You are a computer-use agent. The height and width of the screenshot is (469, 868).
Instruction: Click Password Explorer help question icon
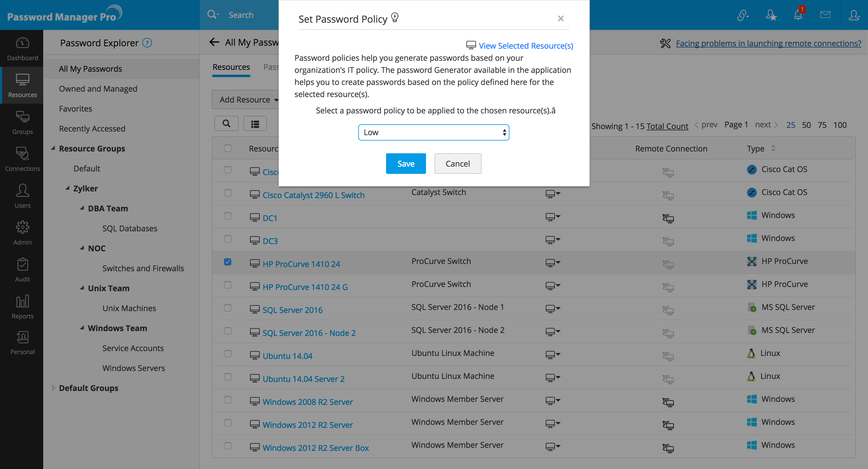coord(147,43)
